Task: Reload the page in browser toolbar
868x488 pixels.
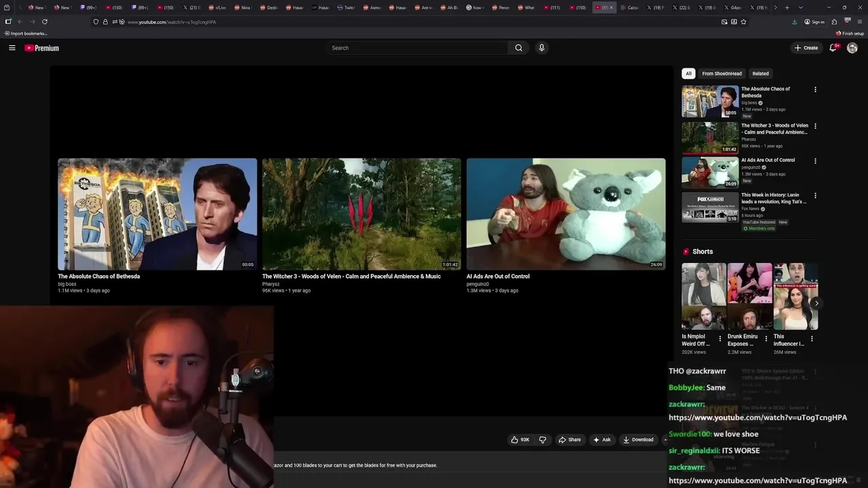Action: pyautogui.click(x=45, y=22)
